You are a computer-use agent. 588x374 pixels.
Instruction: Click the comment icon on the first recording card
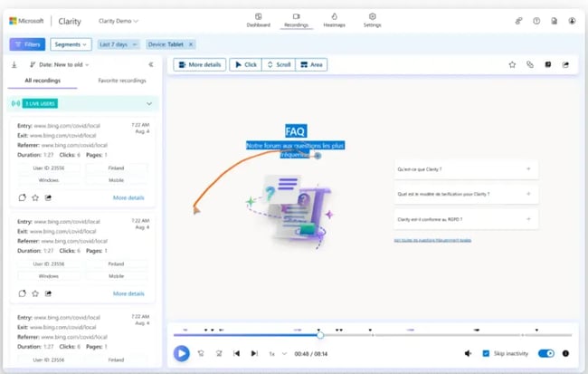tap(22, 197)
